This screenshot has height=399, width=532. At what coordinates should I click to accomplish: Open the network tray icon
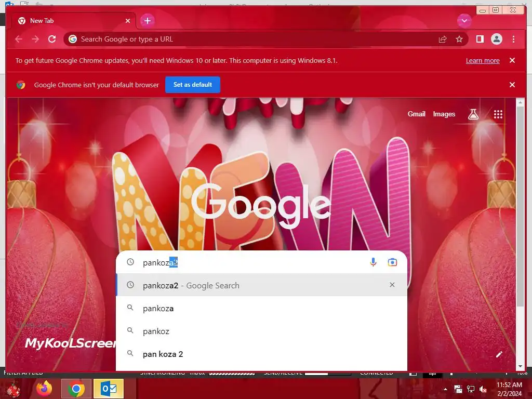pos(471,389)
